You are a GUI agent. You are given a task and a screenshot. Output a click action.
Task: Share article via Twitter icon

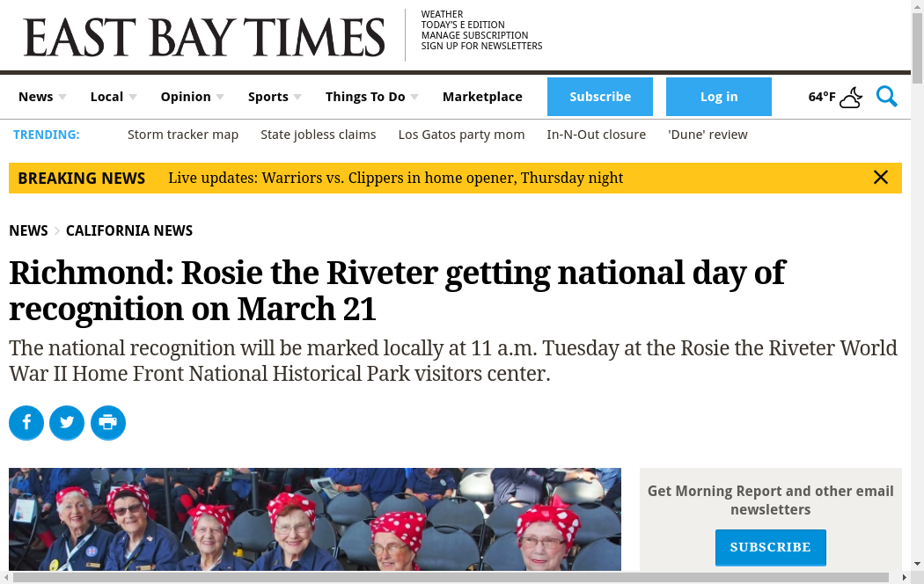coord(67,423)
